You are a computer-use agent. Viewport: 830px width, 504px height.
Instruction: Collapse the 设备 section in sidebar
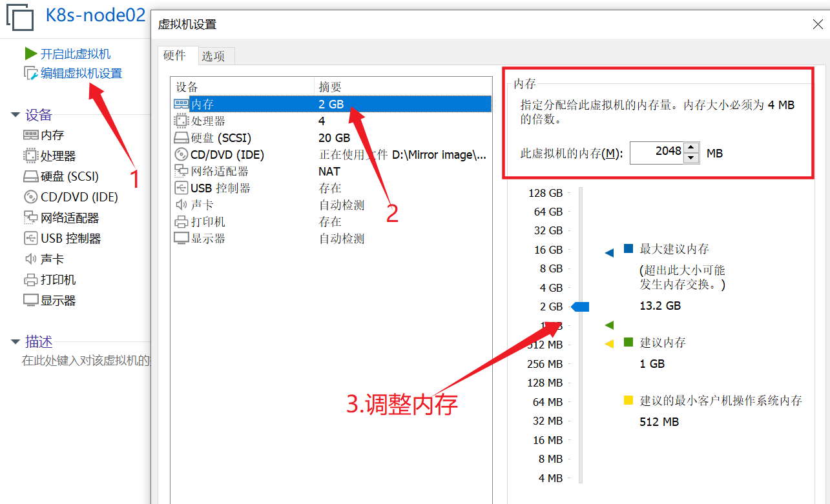tap(16, 116)
